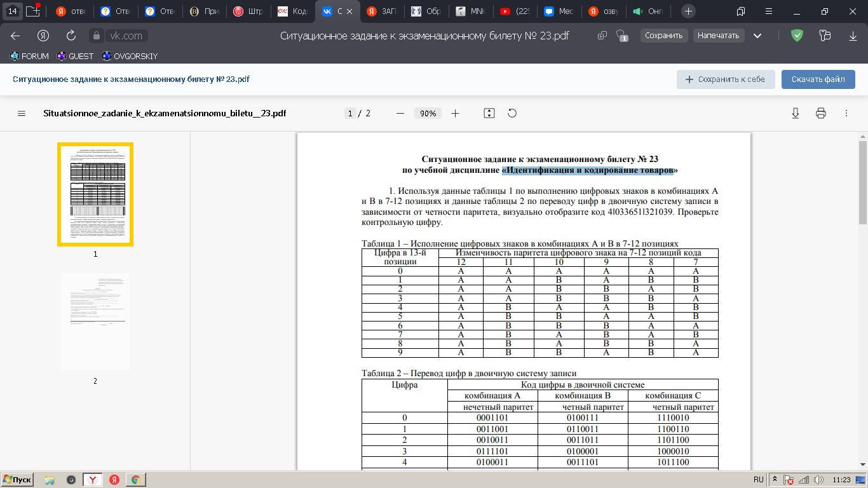
Task: Click the zoom in plus icon
Action: (455, 113)
